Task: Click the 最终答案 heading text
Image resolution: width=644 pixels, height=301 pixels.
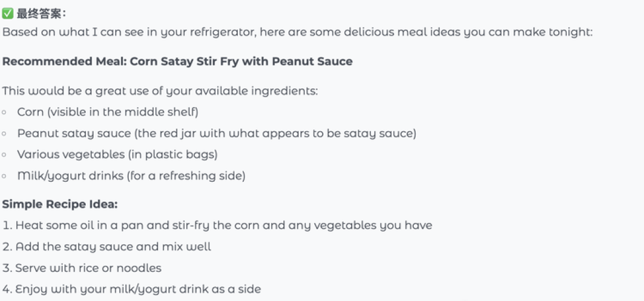Action: click(39, 14)
